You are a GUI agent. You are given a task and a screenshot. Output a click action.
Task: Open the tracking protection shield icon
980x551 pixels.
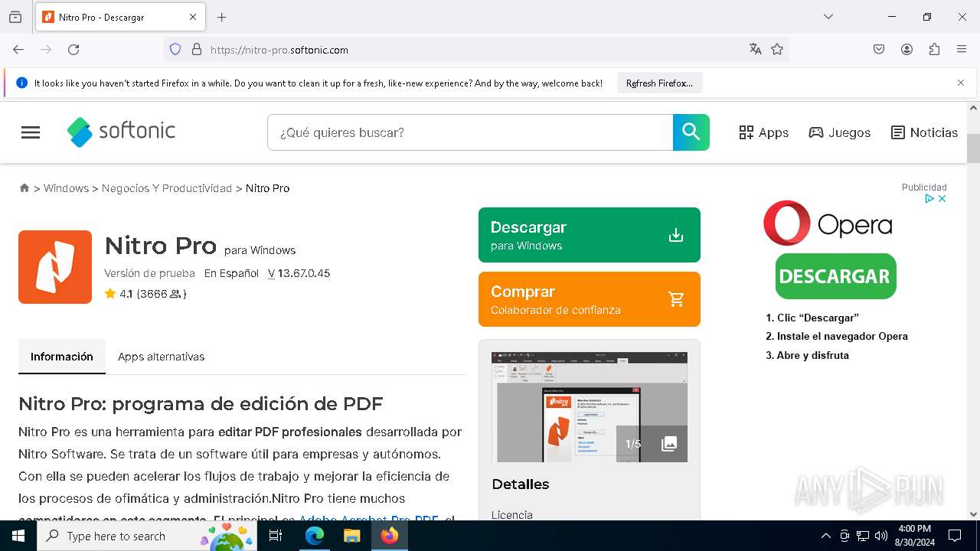175,50
